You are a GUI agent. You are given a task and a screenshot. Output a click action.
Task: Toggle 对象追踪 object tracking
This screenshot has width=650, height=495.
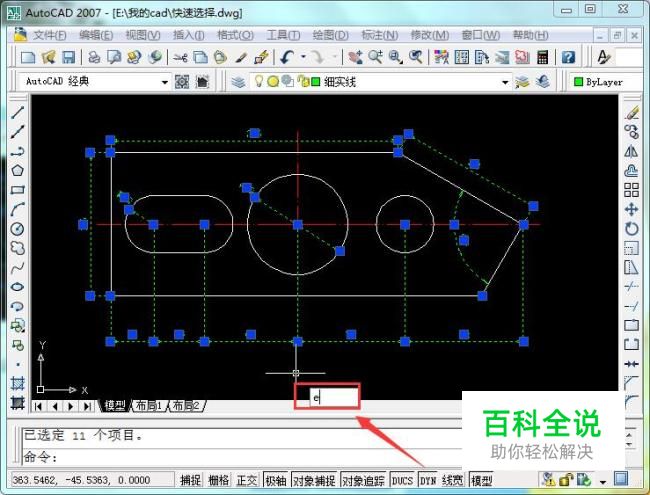tap(363, 480)
